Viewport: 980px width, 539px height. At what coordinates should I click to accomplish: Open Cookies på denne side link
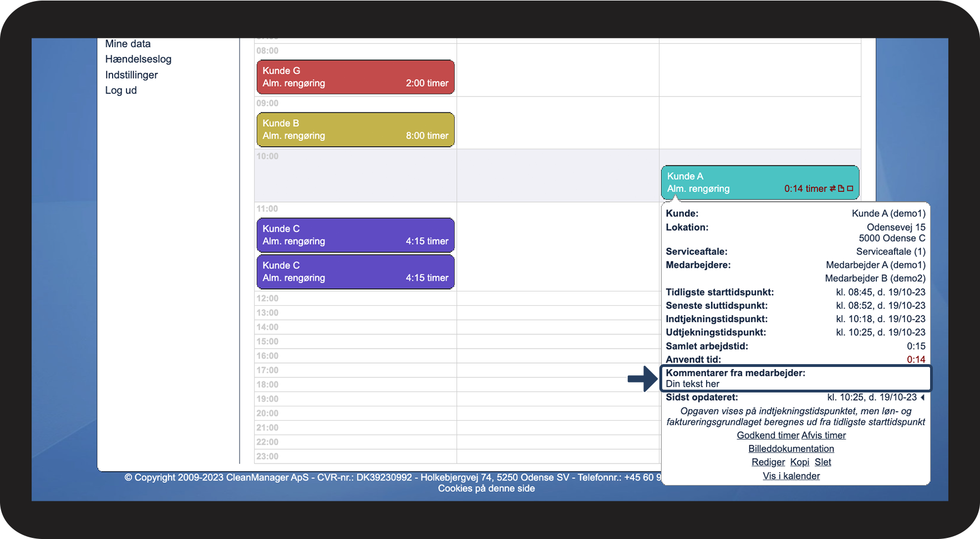(x=486, y=488)
